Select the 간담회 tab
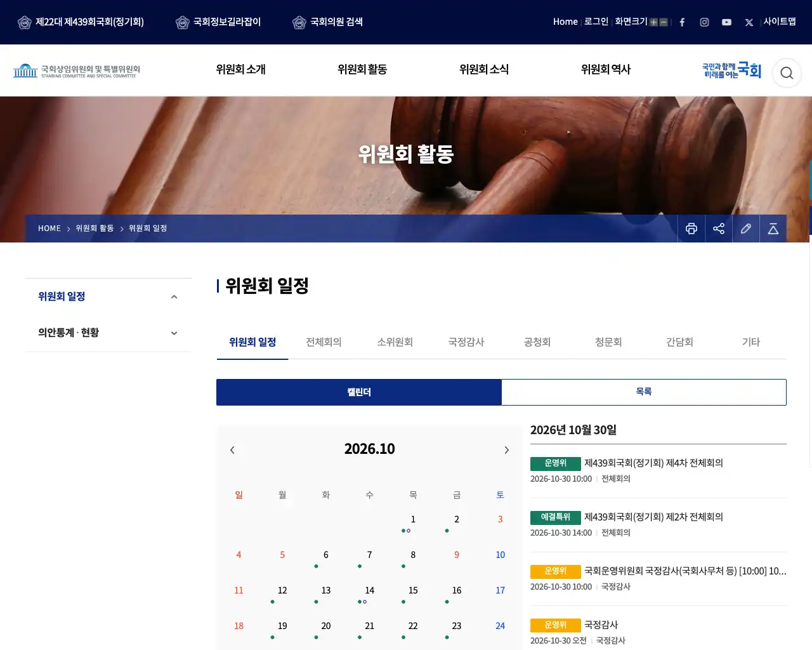This screenshot has width=812, height=650. coord(679,342)
